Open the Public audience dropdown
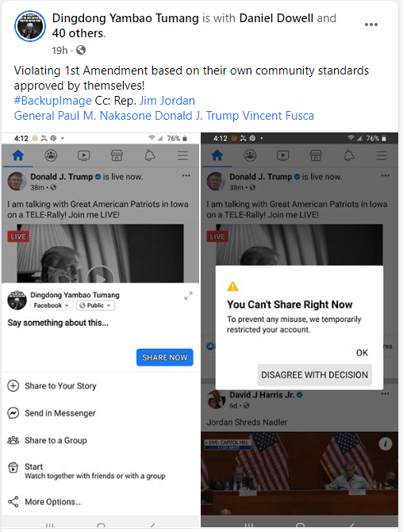 click(x=95, y=305)
